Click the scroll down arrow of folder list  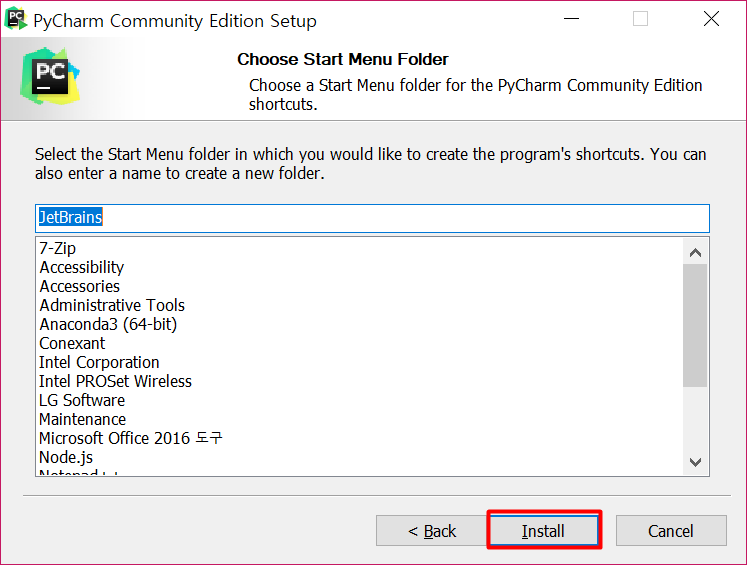[x=696, y=461]
